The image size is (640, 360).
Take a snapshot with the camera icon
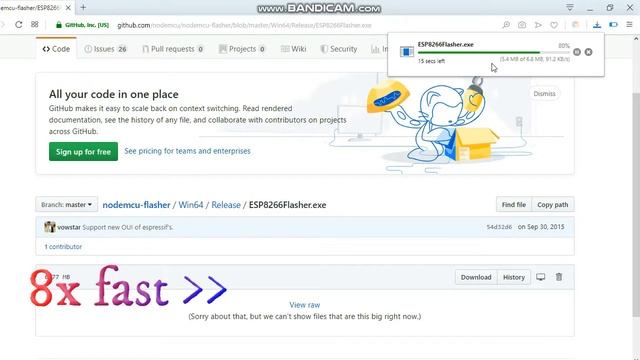point(522,25)
